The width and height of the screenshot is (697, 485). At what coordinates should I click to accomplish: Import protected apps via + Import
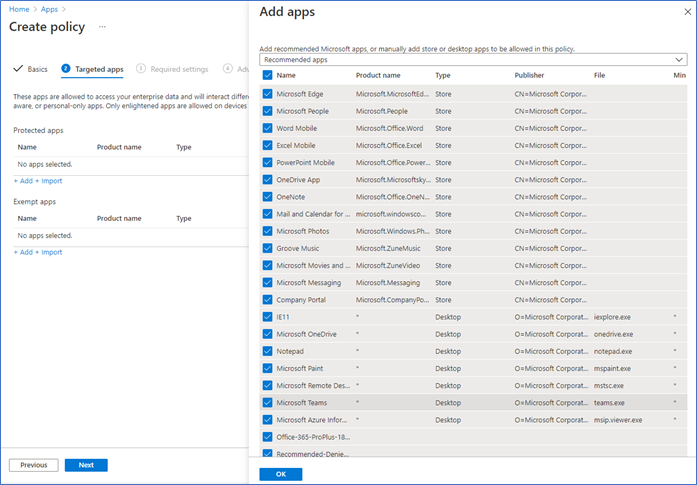[48, 181]
